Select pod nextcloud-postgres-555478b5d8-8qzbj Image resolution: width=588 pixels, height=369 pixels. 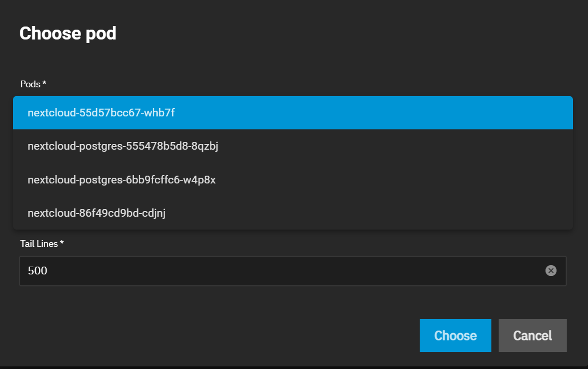point(293,146)
